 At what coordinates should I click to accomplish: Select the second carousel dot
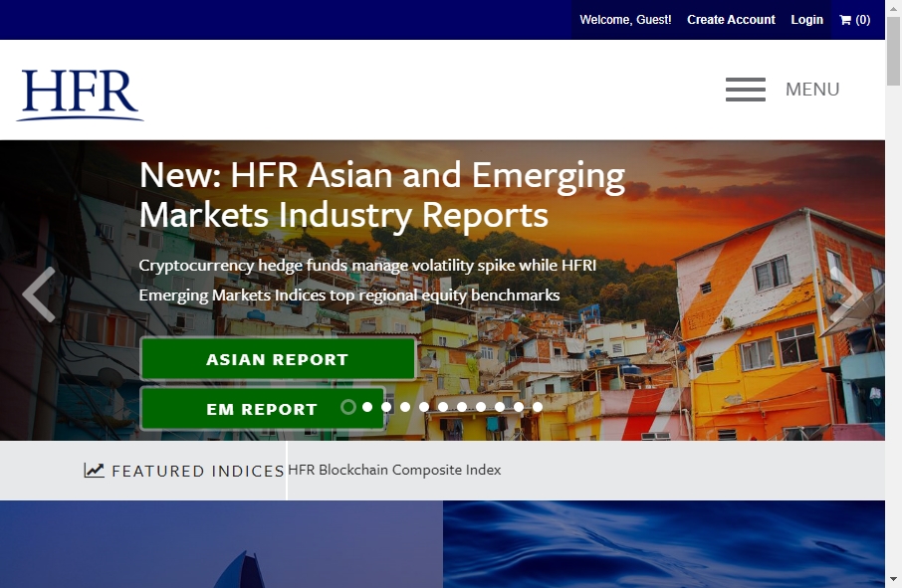[367, 407]
